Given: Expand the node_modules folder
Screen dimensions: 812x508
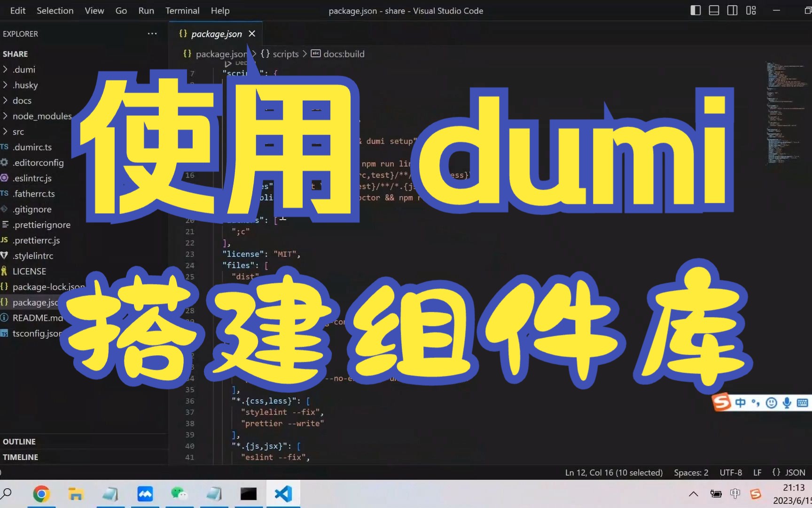Looking at the screenshot, I should 42,116.
